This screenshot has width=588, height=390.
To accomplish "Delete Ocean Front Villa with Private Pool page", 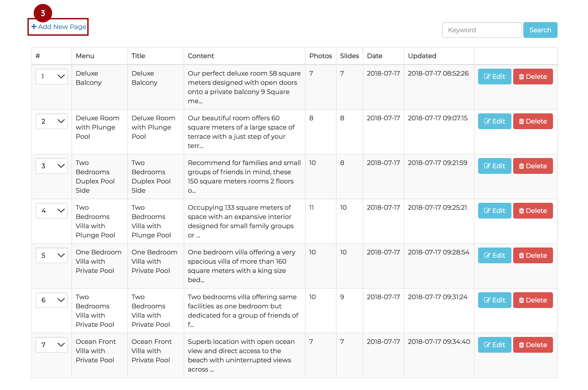I will [533, 345].
